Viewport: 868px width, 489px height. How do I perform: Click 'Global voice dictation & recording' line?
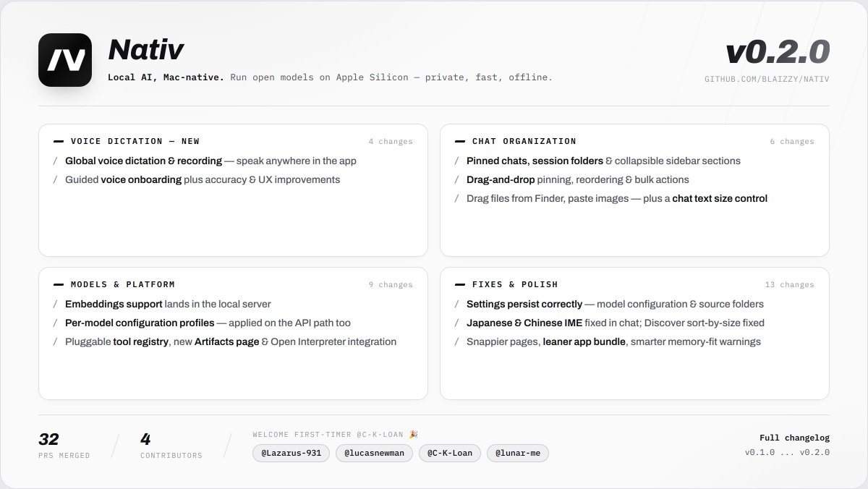(210, 161)
